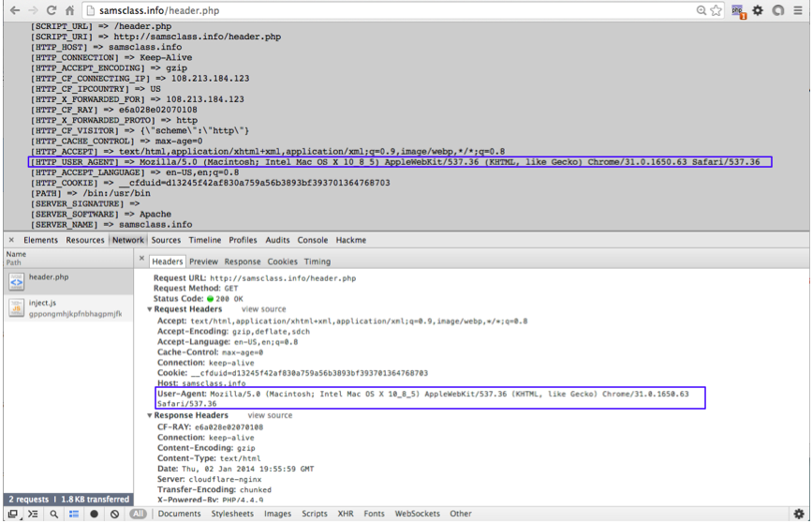This screenshot has height=523, width=812.
Task: Filter requests by Fonts
Action: pyautogui.click(x=374, y=514)
